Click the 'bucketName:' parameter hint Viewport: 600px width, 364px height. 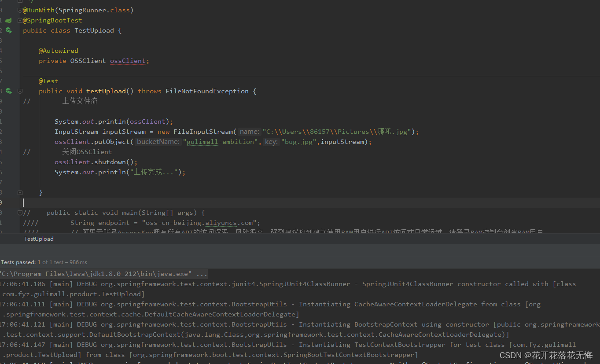click(158, 142)
